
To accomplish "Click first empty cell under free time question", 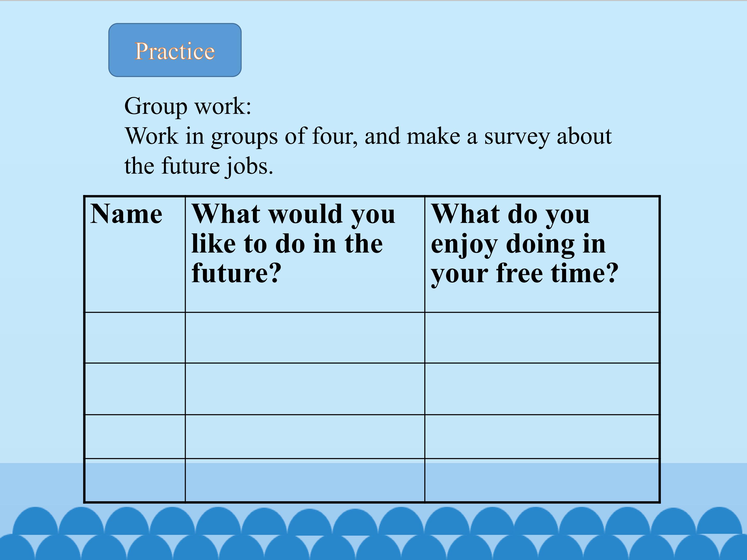I will point(542,338).
